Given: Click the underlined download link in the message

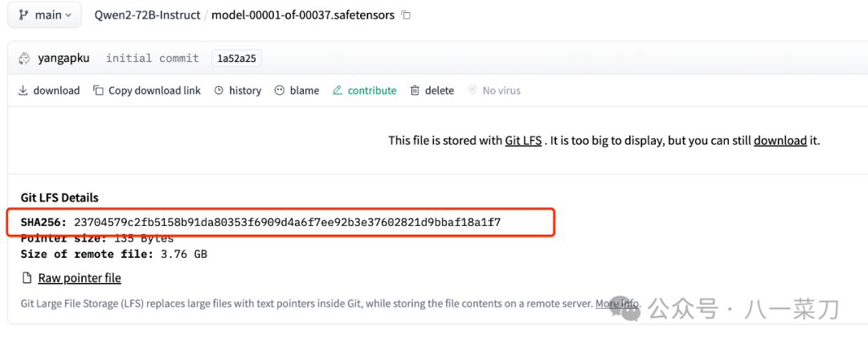Looking at the screenshot, I should click(780, 141).
